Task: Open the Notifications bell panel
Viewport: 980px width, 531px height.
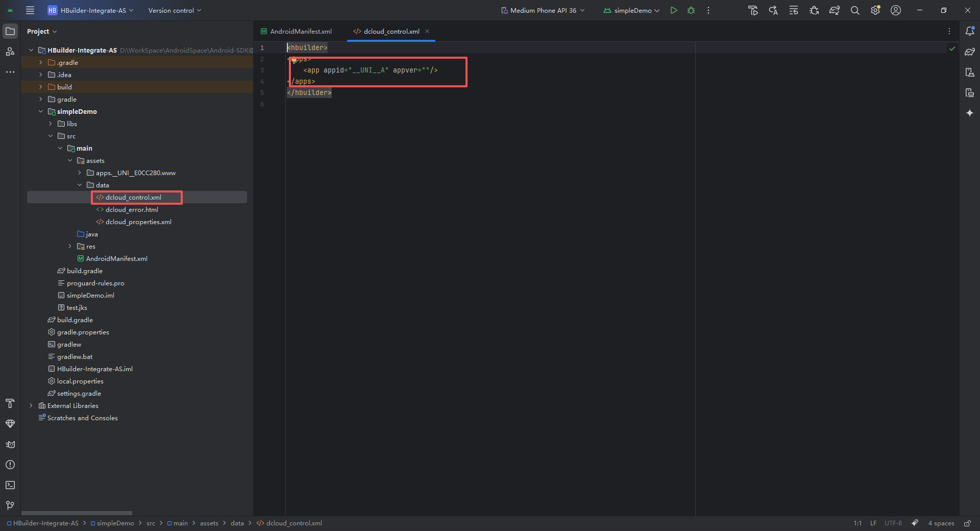Action: [970, 31]
